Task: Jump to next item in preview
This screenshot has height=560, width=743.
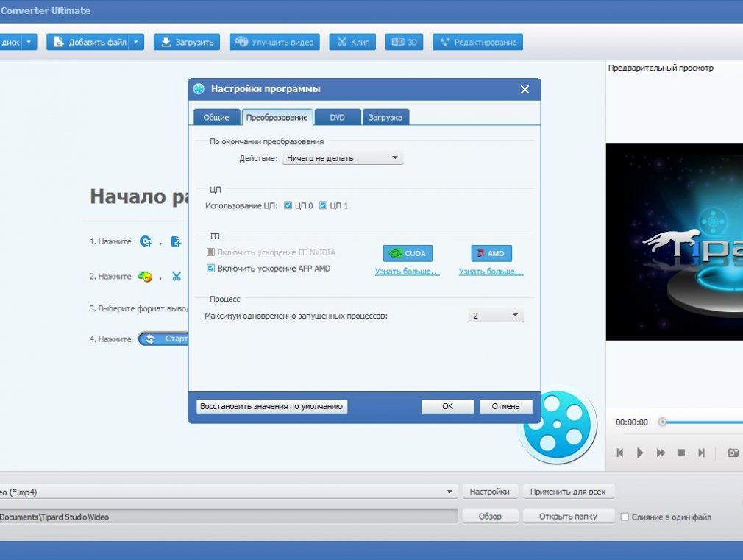Action: pyautogui.click(x=701, y=453)
